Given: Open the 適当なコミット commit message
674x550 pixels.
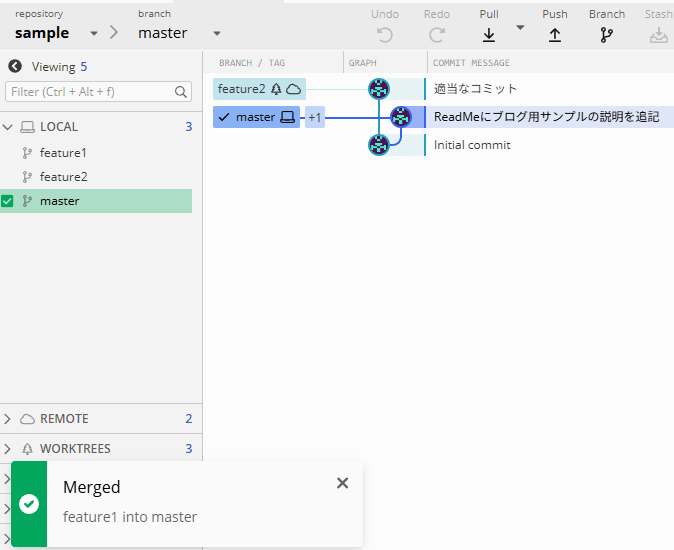Looking at the screenshot, I should pos(475,89).
